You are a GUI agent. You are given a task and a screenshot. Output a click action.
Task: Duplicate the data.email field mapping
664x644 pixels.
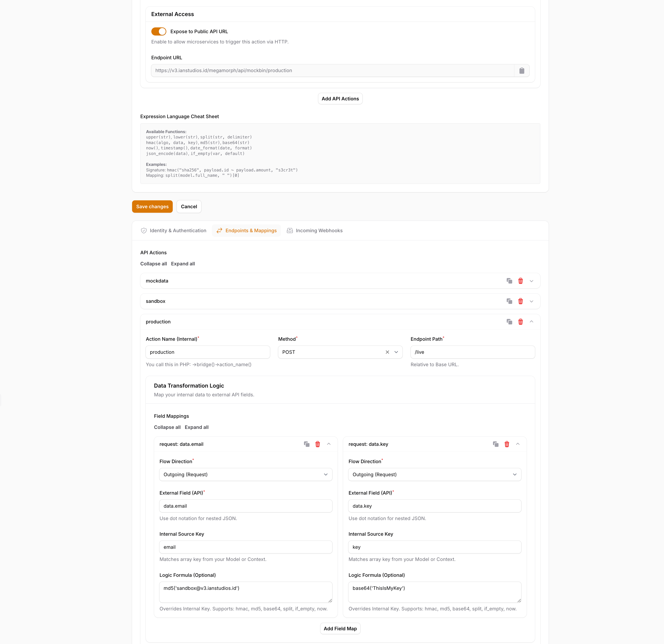[x=307, y=444]
